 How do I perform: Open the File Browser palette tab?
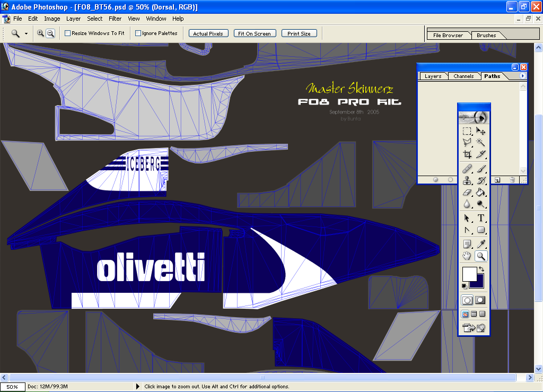[448, 36]
